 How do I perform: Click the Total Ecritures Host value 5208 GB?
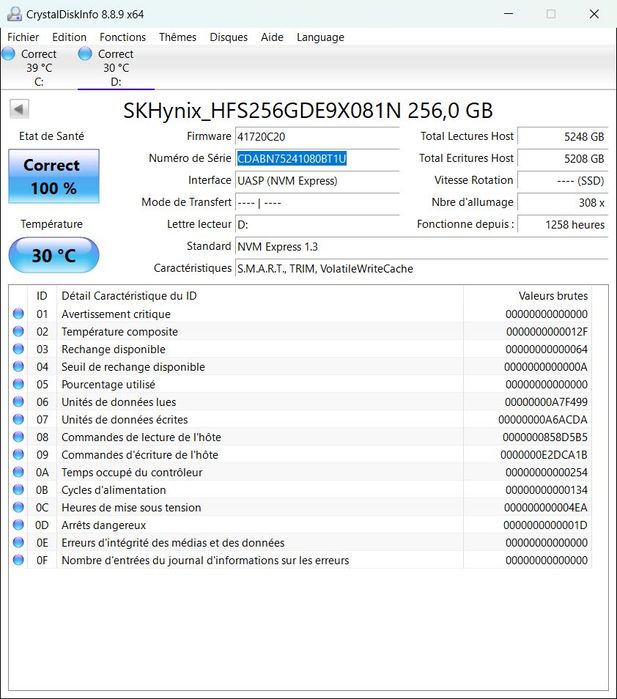tap(563, 158)
